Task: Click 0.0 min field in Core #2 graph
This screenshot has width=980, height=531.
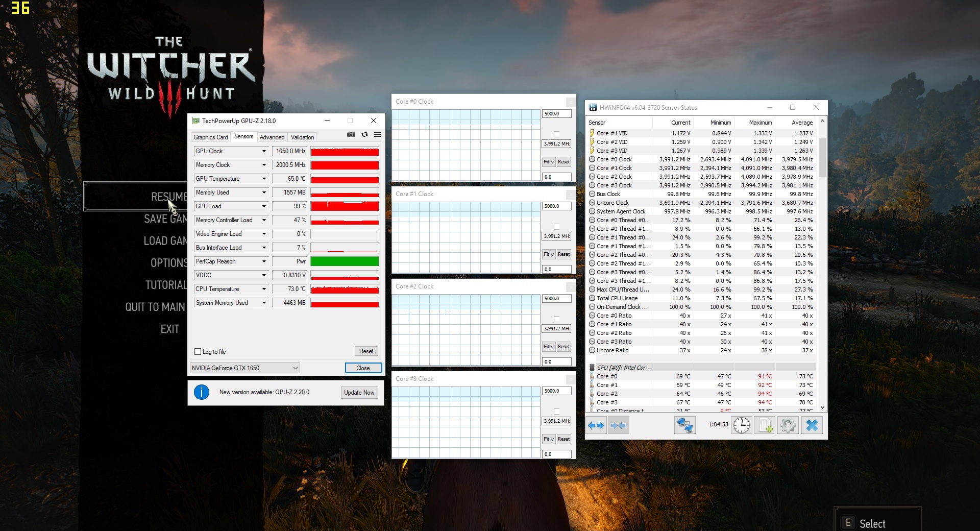Action: pos(556,362)
